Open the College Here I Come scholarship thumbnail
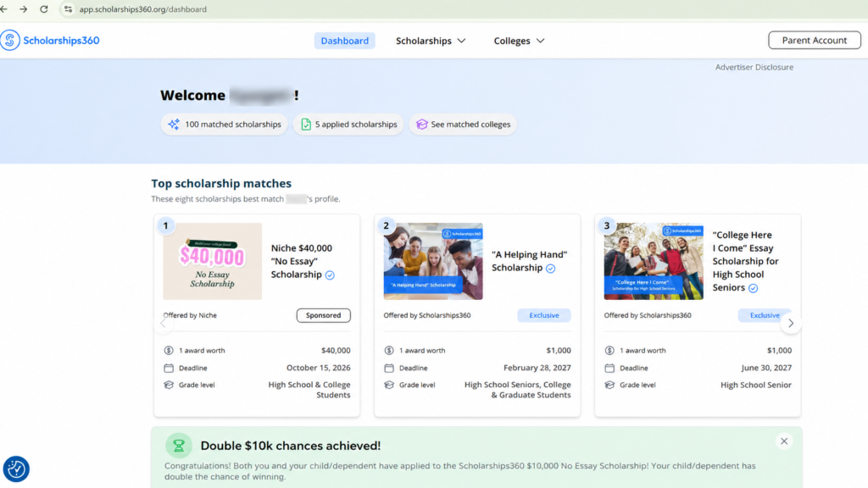 [654, 261]
